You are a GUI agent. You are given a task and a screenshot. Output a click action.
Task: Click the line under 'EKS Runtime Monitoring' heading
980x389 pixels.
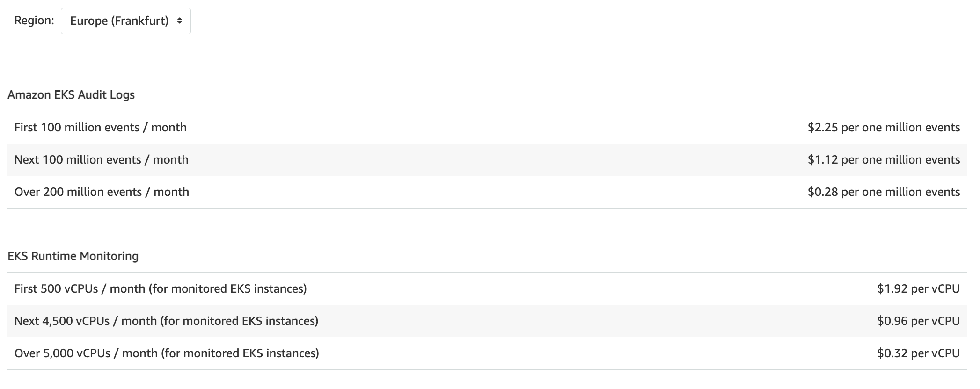pyautogui.click(x=487, y=273)
